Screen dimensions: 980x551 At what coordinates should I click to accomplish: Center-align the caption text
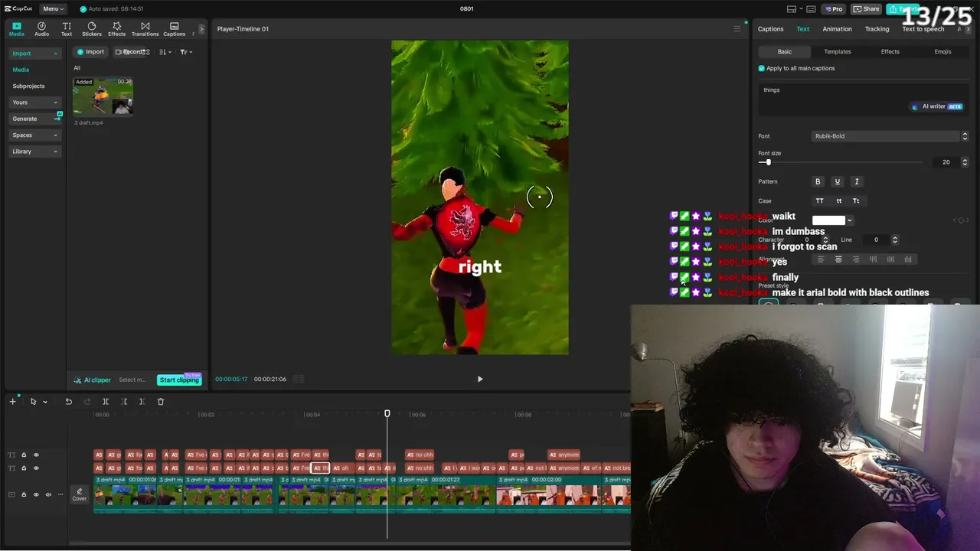(838, 259)
